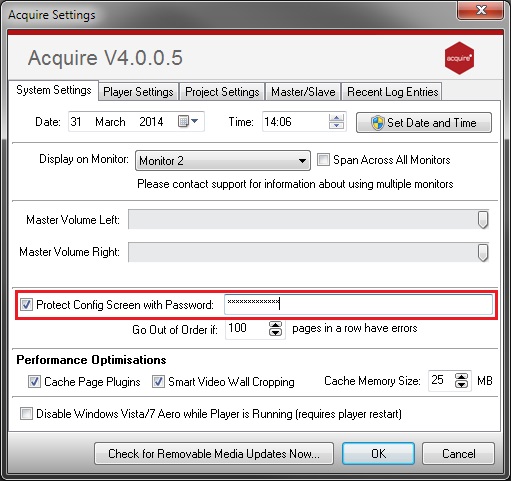511x481 pixels.
Task: Enable Span Across All Monitors
Action: [323, 159]
